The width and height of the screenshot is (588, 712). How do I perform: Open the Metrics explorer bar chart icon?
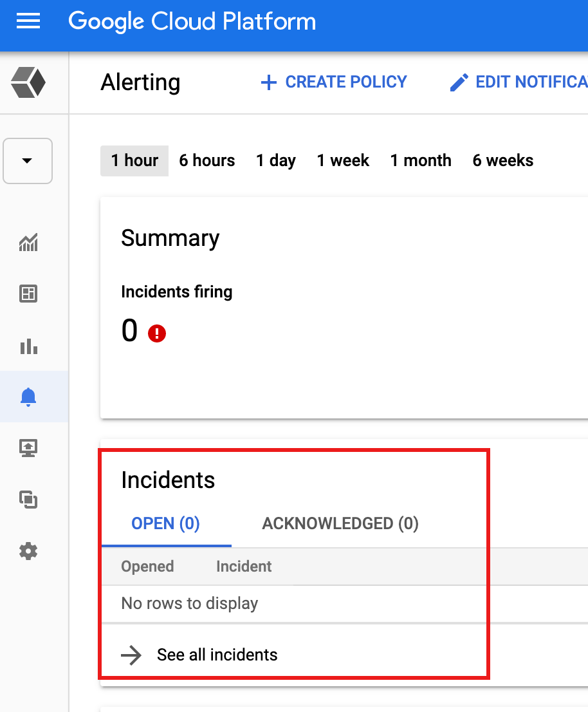pos(28,346)
